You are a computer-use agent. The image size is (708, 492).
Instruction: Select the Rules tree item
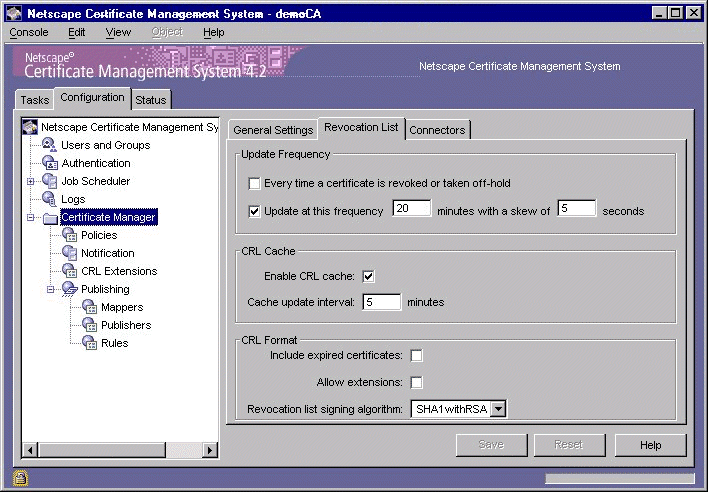[x=115, y=343]
